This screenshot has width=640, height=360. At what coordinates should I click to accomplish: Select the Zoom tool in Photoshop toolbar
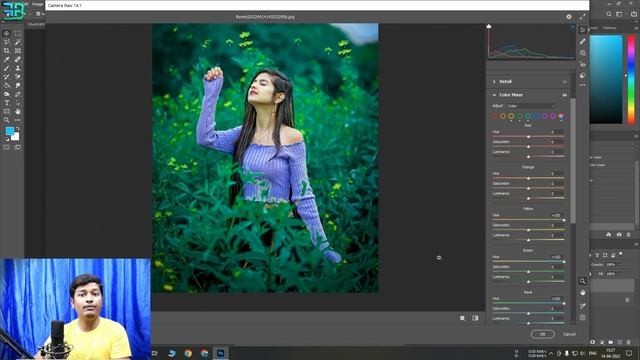(x=7, y=120)
